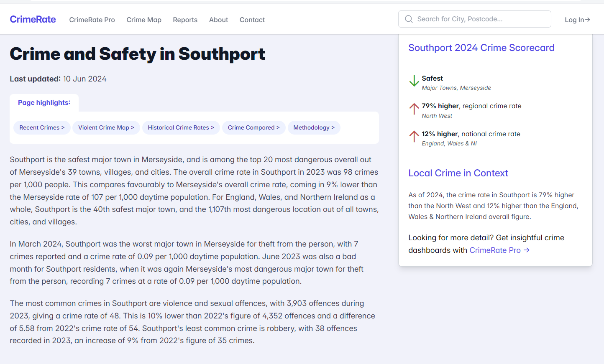
Task: Click the 'Last updated: 10 Jun 2024' text
Action: click(x=58, y=79)
